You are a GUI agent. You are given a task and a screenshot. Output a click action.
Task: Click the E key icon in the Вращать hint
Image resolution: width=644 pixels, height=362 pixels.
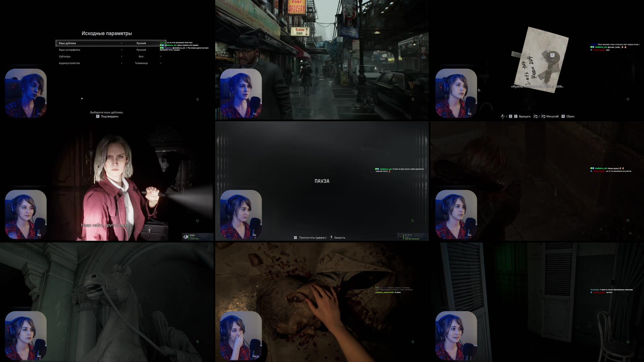pyautogui.click(x=516, y=116)
